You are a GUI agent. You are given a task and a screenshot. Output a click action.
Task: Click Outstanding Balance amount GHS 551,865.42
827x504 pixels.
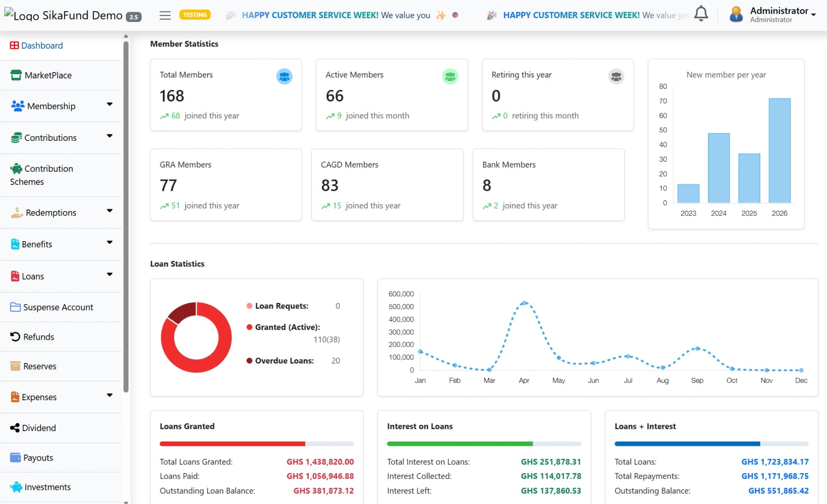[778, 491]
